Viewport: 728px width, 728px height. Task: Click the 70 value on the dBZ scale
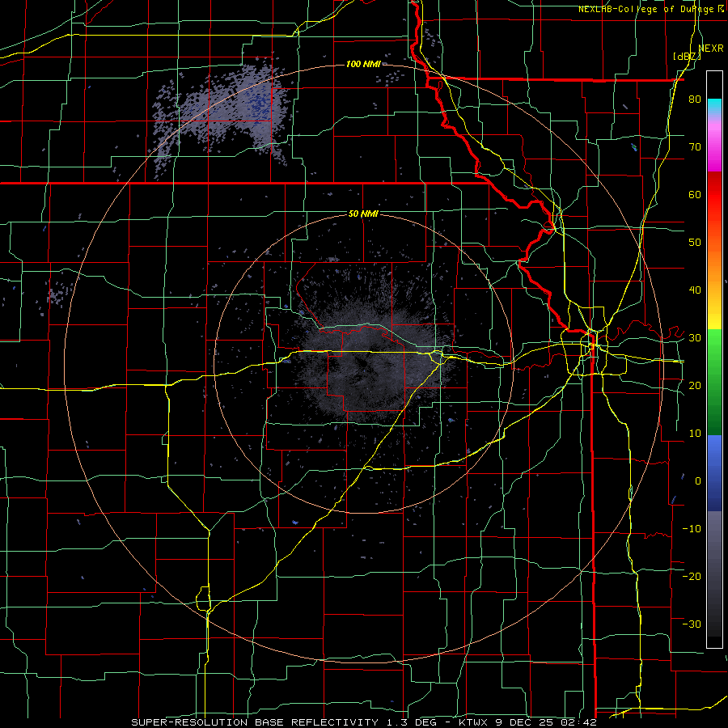point(695,146)
